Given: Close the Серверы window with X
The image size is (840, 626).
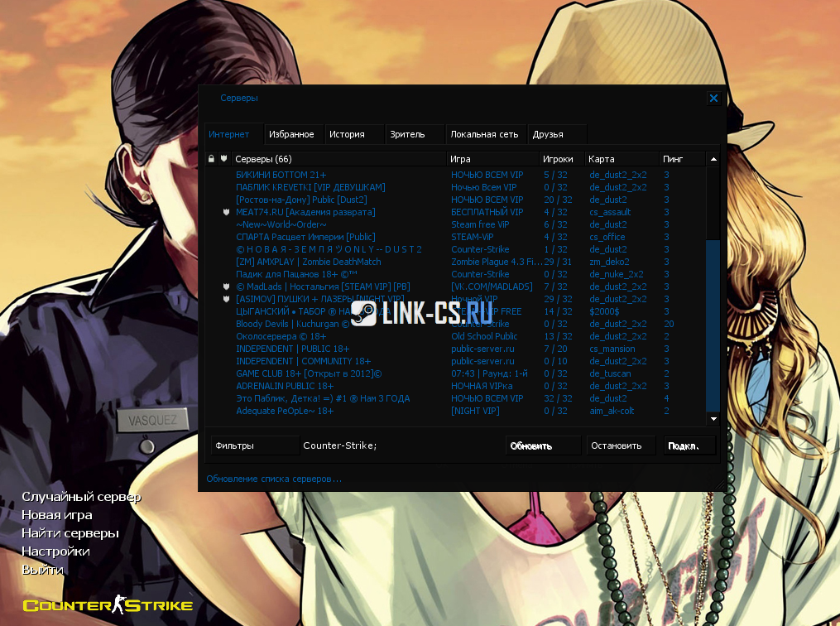Looking at the screenshot, I should pyautogui.click(x=713, y=99).
